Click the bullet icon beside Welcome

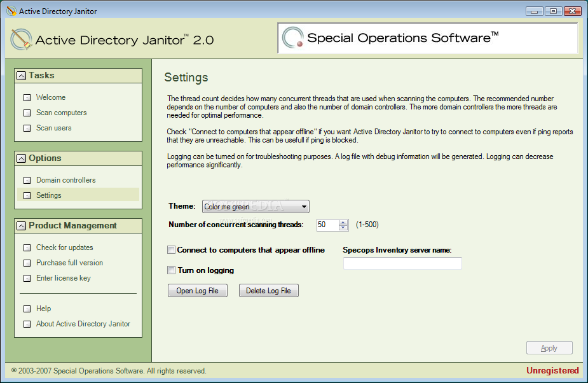point(27,97)
